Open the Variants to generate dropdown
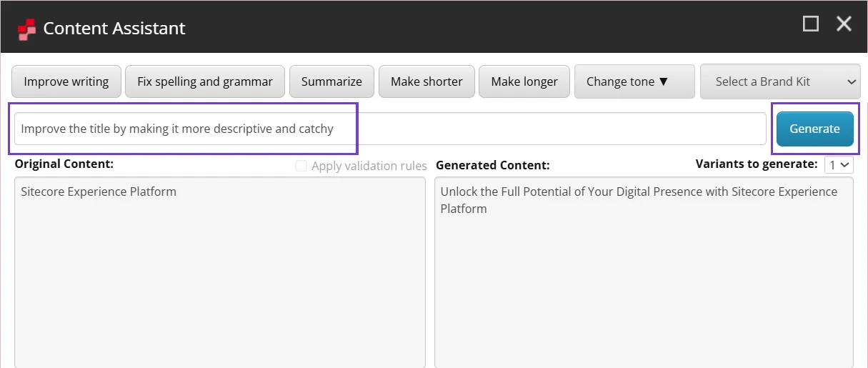Viewport: 868px width, 368px height. point(839,165)
